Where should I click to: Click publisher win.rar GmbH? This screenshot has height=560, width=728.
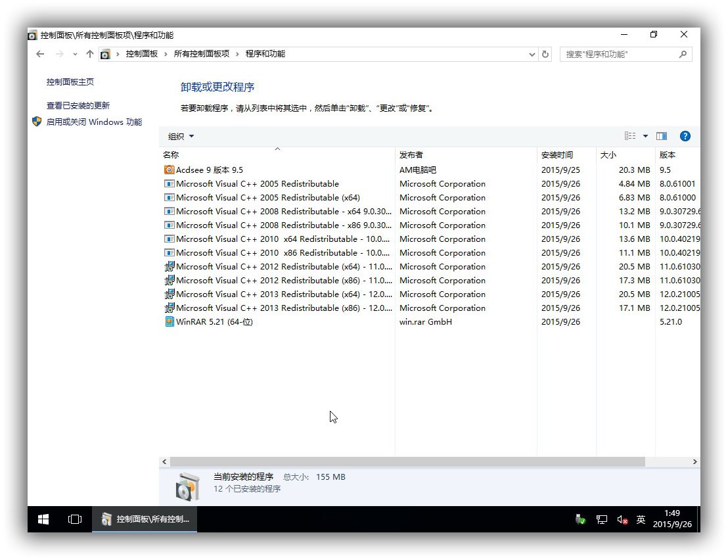[425, 322]
